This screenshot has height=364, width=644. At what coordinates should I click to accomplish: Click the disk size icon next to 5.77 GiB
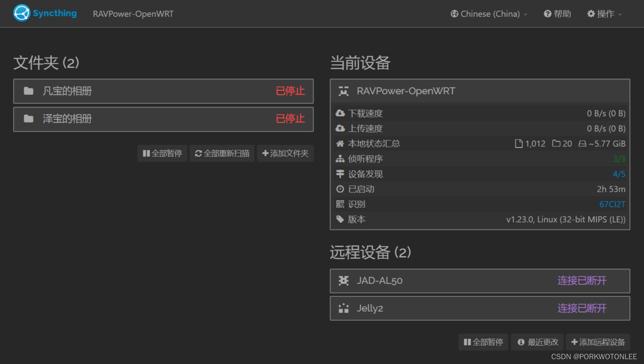pos(583,143)
